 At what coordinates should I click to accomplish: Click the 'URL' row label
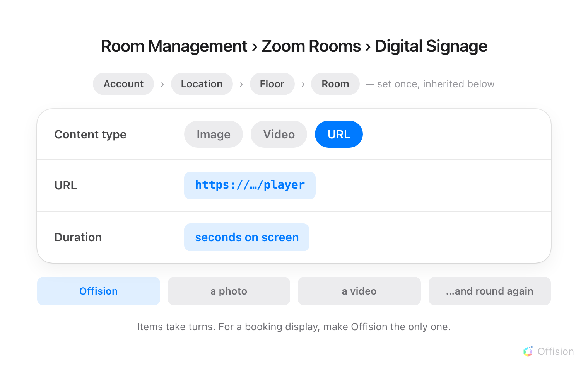66,186
